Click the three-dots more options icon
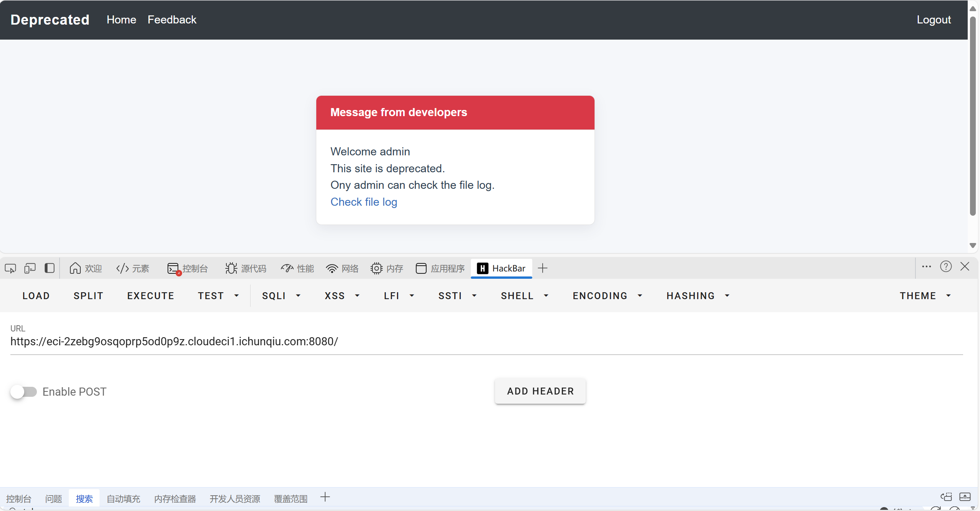 (927, 266)
